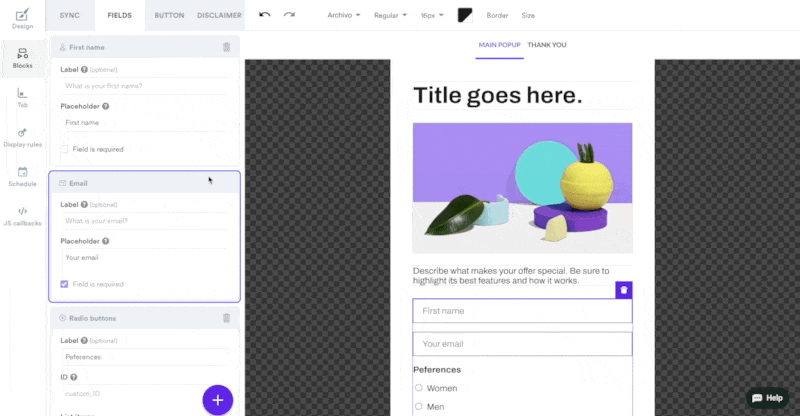Open the Regular font weight dropdown

390,15
